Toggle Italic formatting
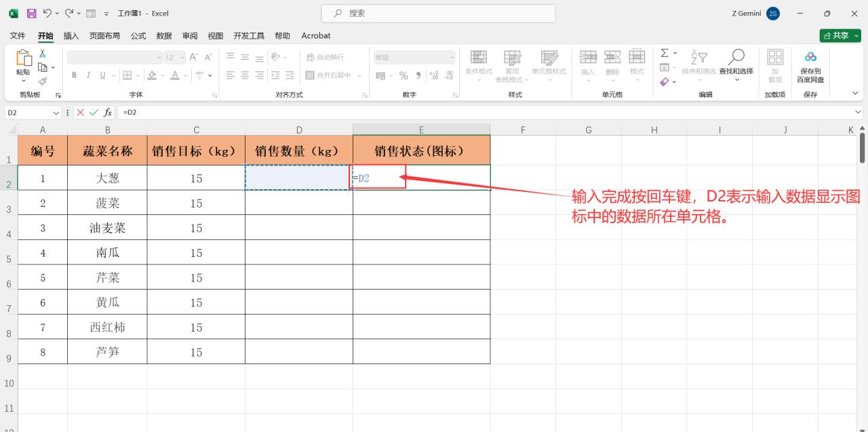The width and height of the screenshot is (868, 432). pyautogui.click(x=88, y=75)
